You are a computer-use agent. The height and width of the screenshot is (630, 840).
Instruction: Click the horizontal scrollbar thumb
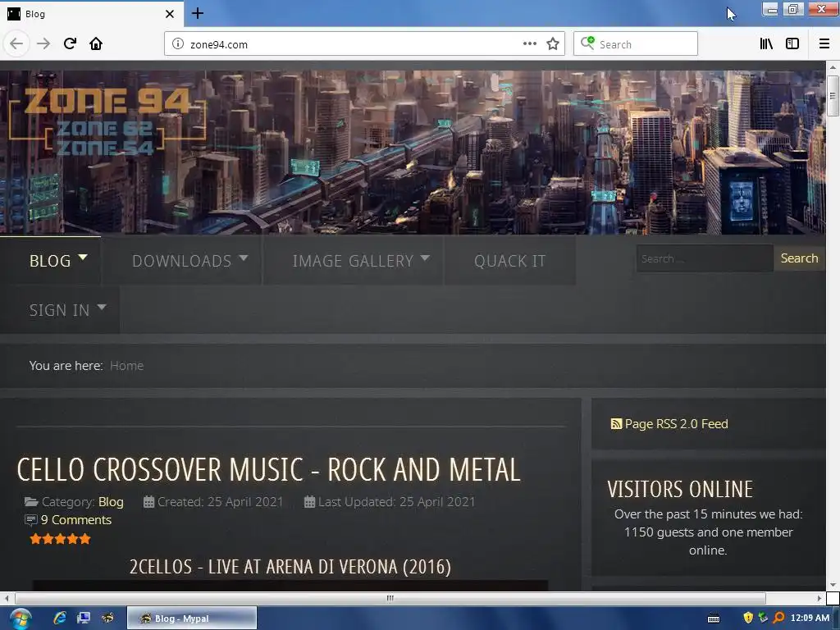(390, 598)
